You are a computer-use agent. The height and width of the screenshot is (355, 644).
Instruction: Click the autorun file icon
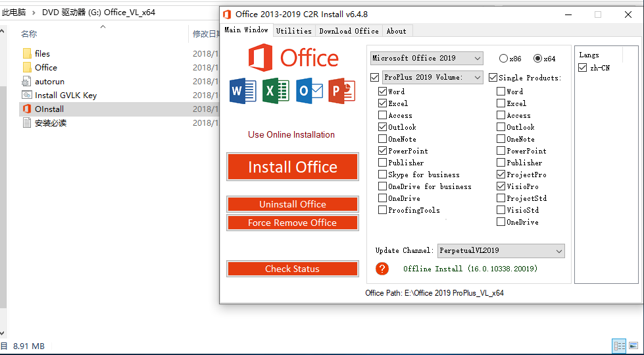coord(27,82)
